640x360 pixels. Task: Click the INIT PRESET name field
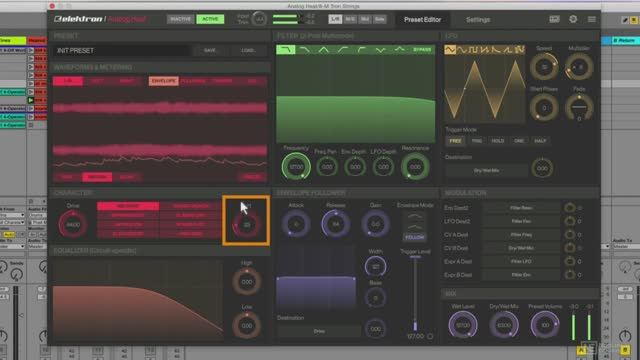[x=121, y=51]
